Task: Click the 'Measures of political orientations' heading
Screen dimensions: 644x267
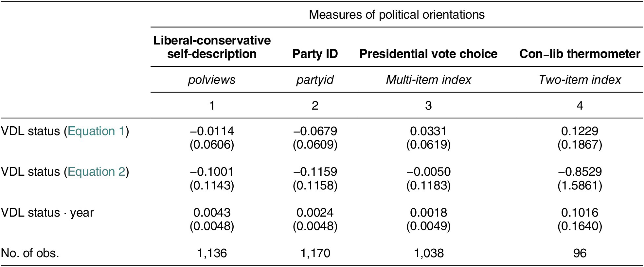Action: tap(397, 15)
